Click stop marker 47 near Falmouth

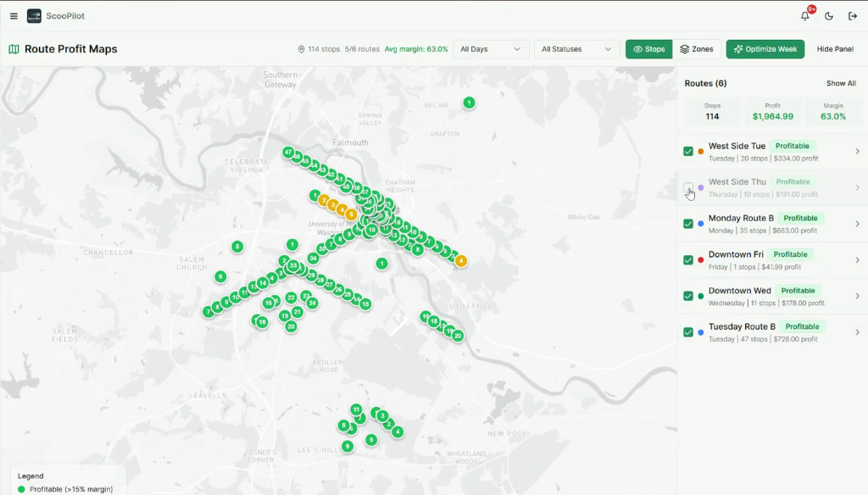click(x=288, y=152)
